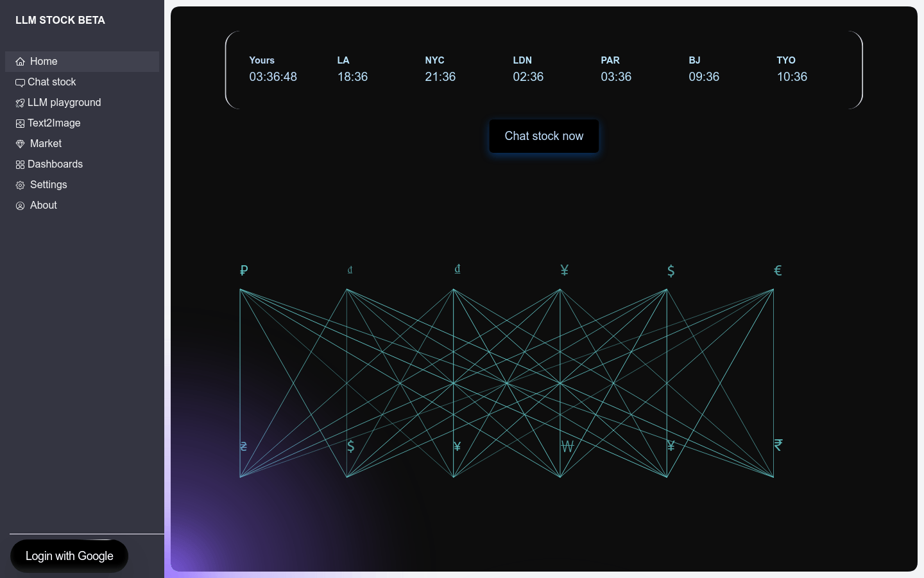The height and width of the screenshot is (578, 924).
Task: Click the Market diamond icon
Action: pyautogui.click(x=20, y=144)
